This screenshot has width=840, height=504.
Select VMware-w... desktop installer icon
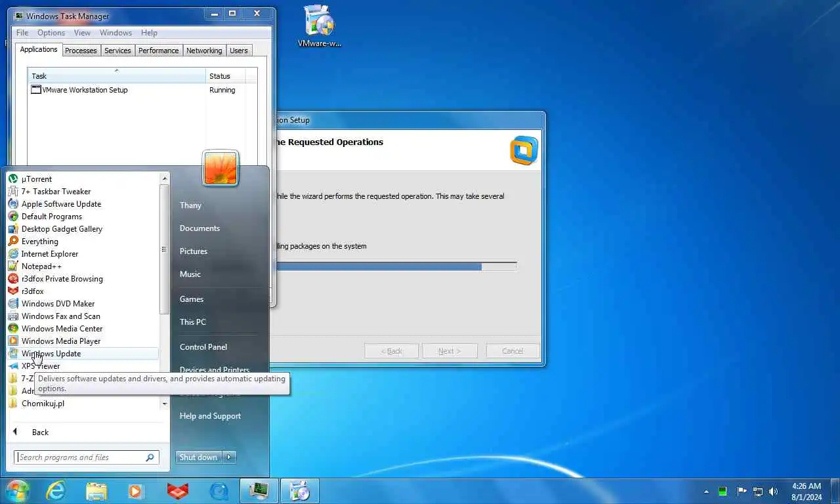(x=320, y=26)
